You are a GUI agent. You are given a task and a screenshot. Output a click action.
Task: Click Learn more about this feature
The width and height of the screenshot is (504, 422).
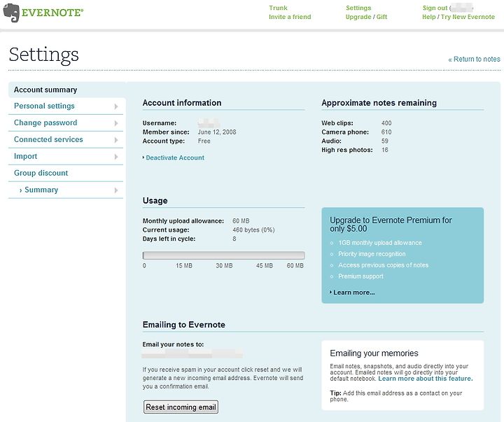coord(426,379)
